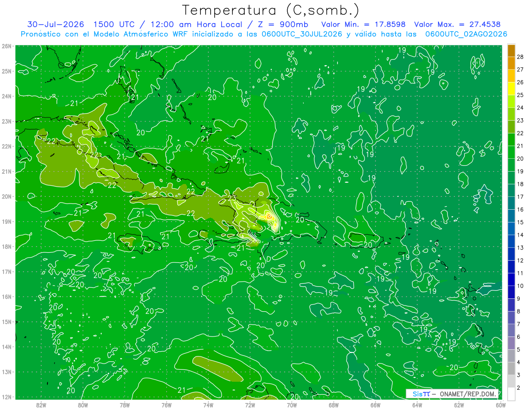Pick the gray swatch between 3 and 4
This screenshot has height=411, width=532.
pyautogui.click(x=511, y=368)
